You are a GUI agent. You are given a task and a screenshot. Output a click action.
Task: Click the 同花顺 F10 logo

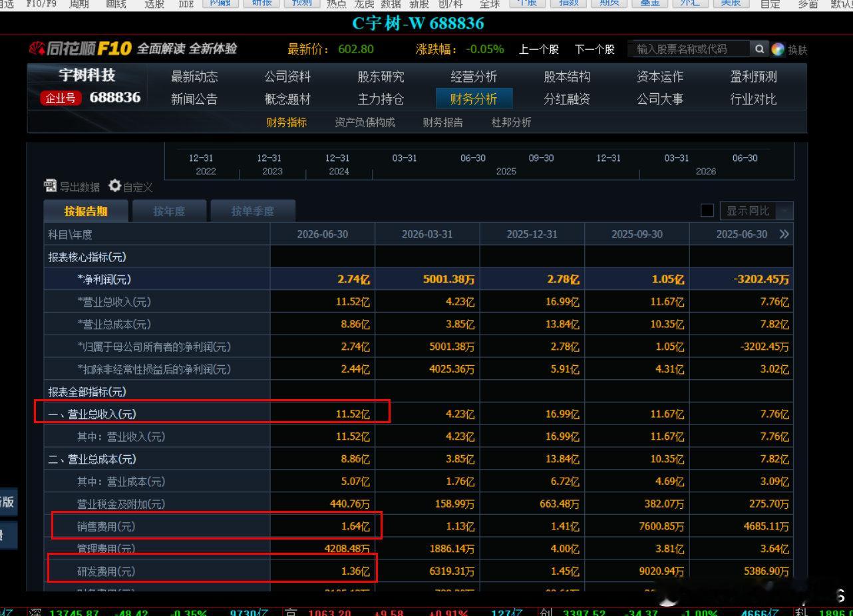(x=80, y=49)
